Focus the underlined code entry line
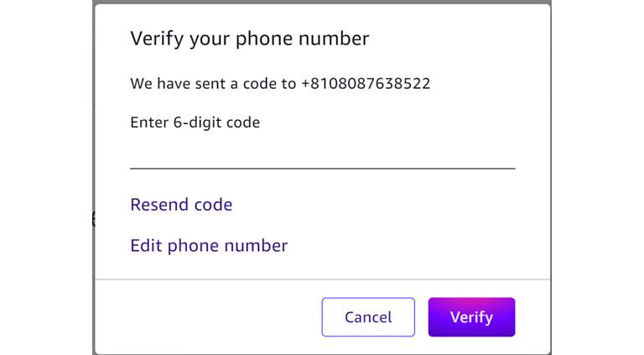 (322, 166)
